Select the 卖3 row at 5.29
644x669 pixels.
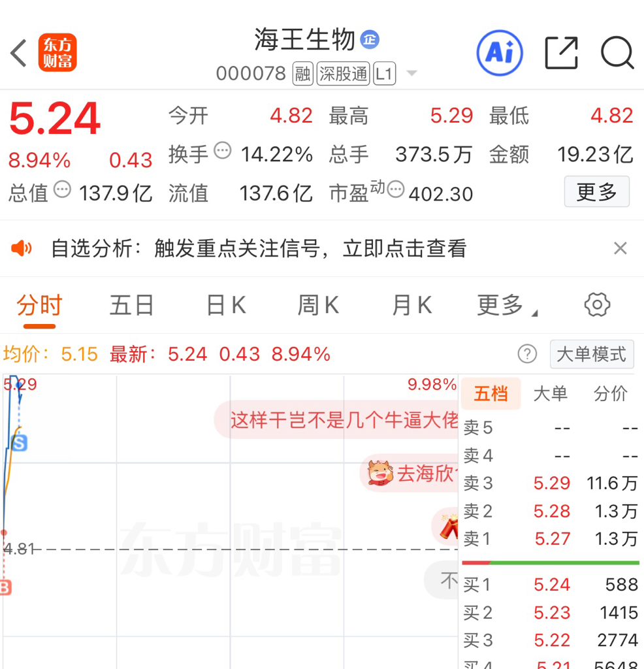pos(551,483)
